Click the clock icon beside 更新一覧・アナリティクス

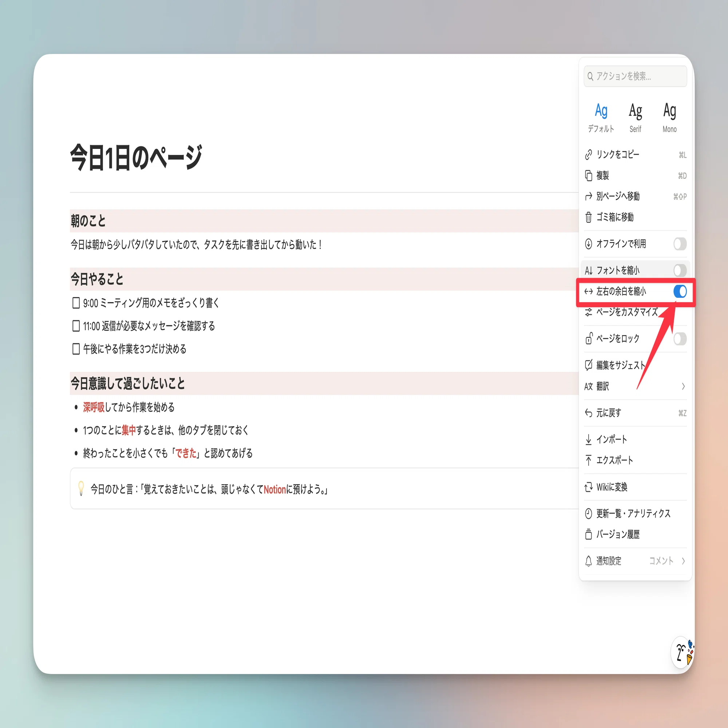coord(588,513)
